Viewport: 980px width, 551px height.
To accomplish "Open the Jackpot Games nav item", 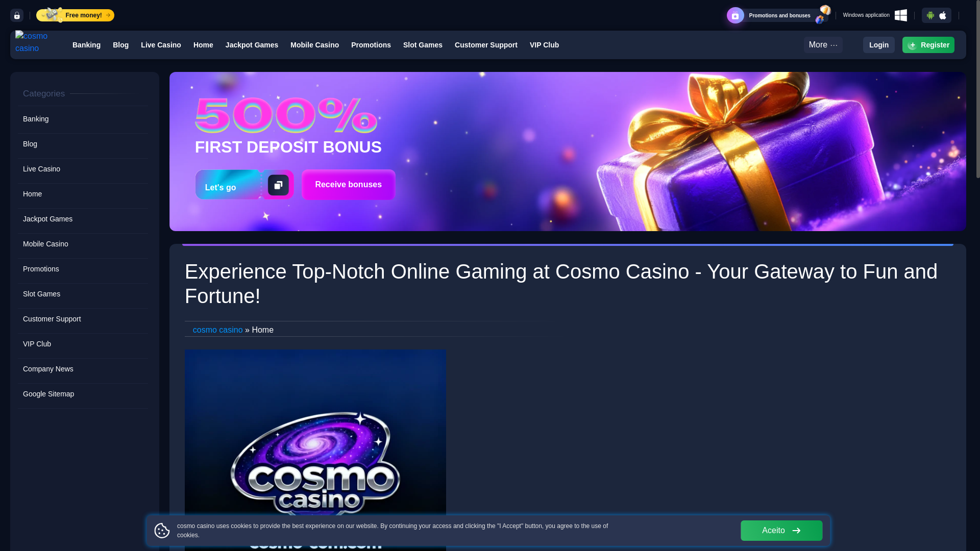I will point(252,45).
